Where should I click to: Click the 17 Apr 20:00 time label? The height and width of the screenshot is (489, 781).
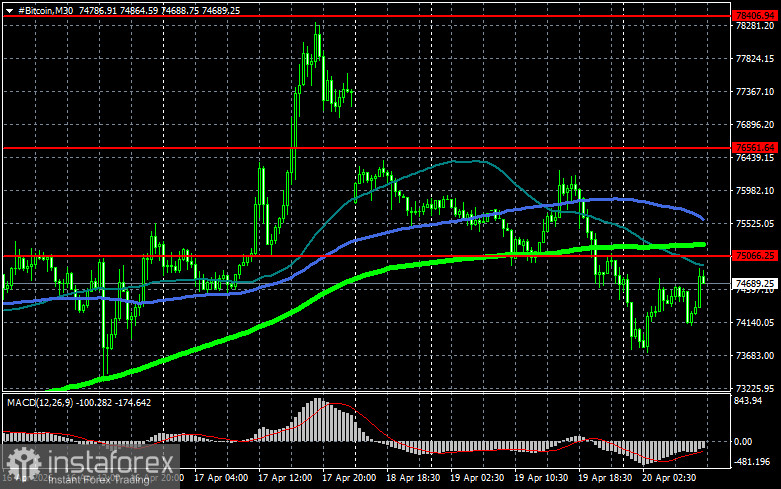point(349,478)
